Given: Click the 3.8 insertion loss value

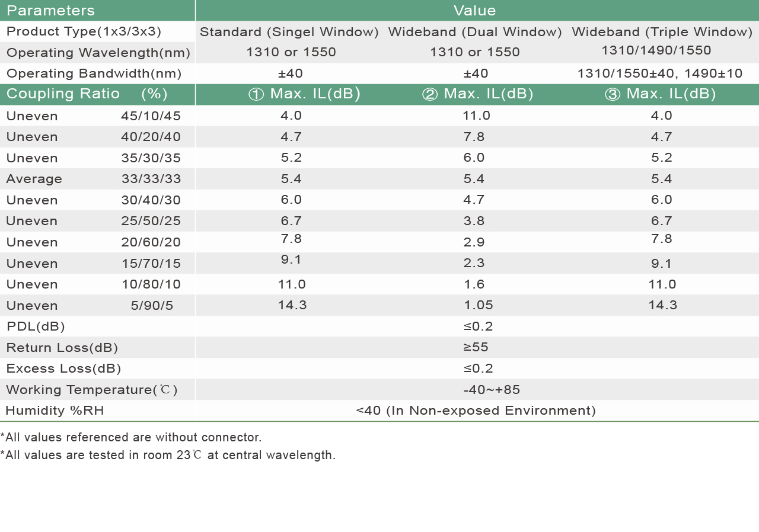Looking at the screenshot, I should [474, 221].
